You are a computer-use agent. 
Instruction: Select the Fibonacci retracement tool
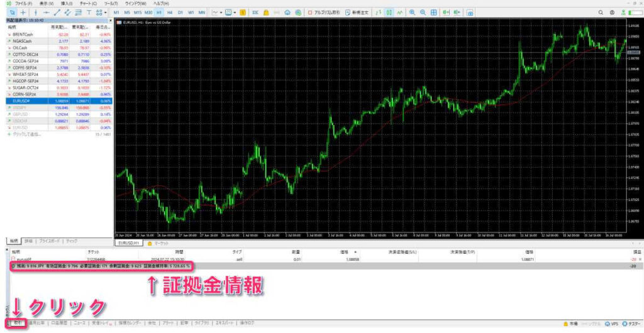click(79, 13)
